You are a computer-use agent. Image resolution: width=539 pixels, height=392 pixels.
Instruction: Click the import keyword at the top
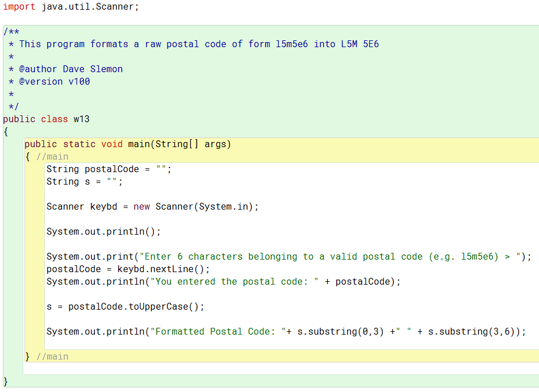[x=19, y=7]
